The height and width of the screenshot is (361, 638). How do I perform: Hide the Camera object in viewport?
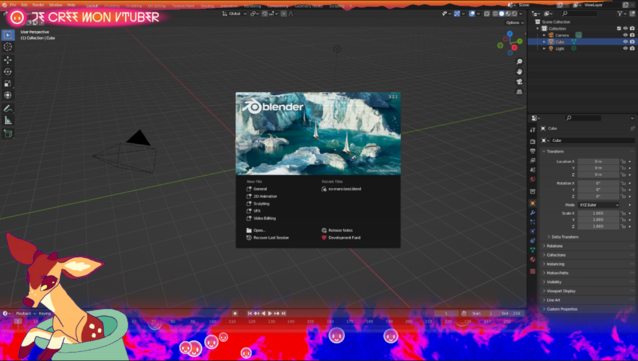click(x=625, y=35)
